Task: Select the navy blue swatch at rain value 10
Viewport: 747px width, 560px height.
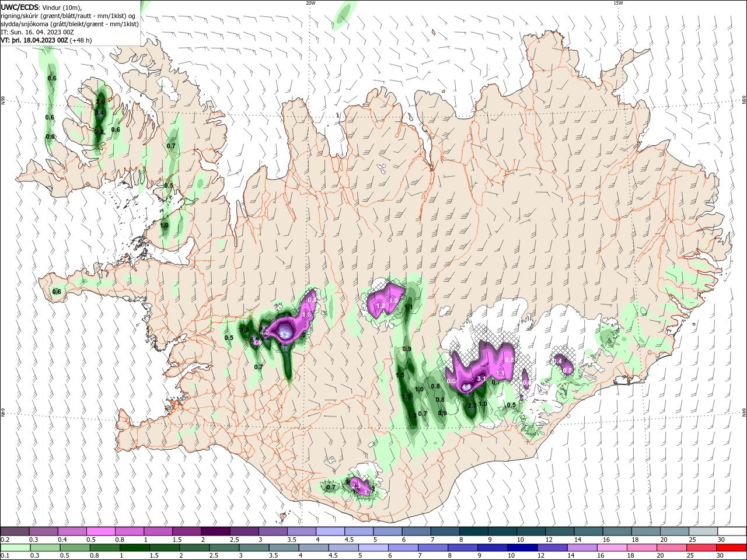Action: [523, 548]
